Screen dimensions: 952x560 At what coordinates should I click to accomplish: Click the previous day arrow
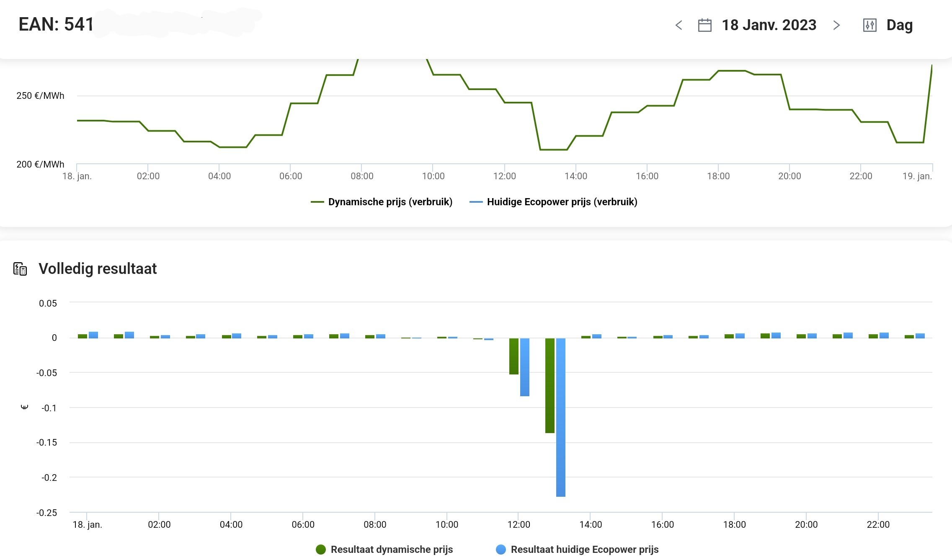[x=679, y=26]
